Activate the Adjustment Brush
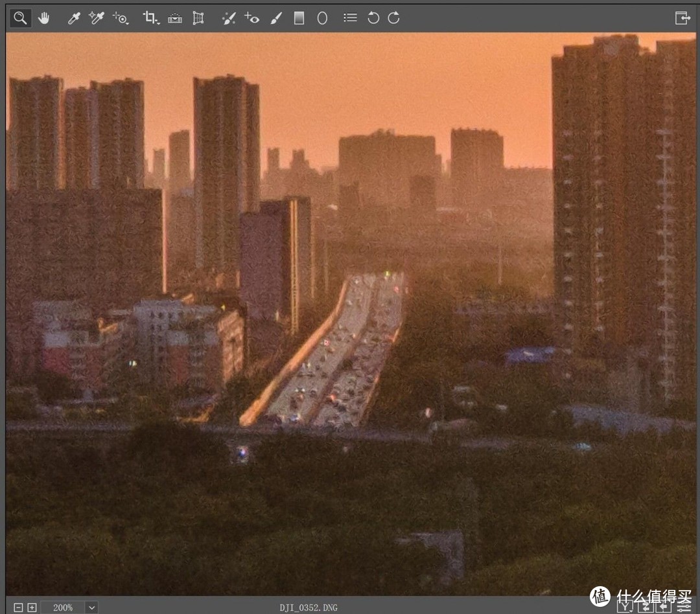The height and width of the screenshot is (614, 700). (x=275, y=18)
